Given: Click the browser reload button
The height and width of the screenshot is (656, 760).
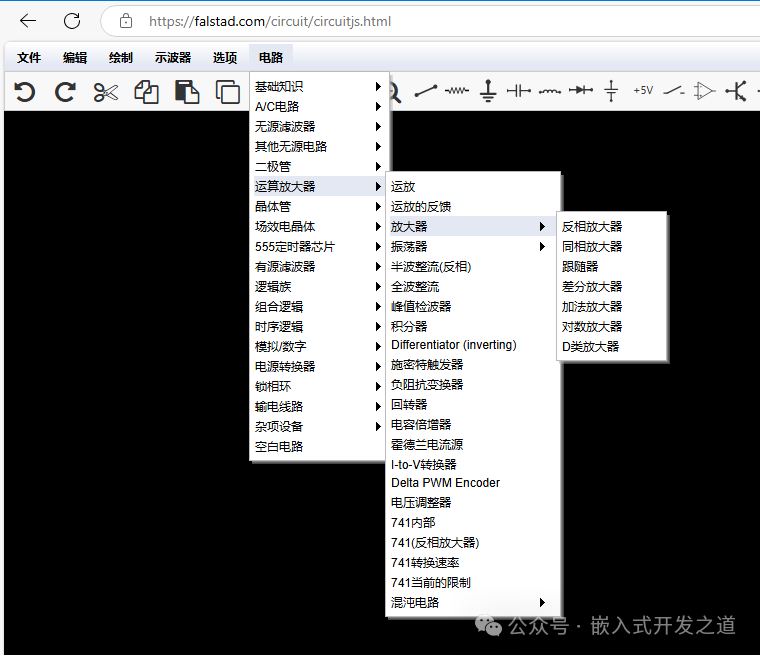Looking at the screenshot, I should [72, 21].
